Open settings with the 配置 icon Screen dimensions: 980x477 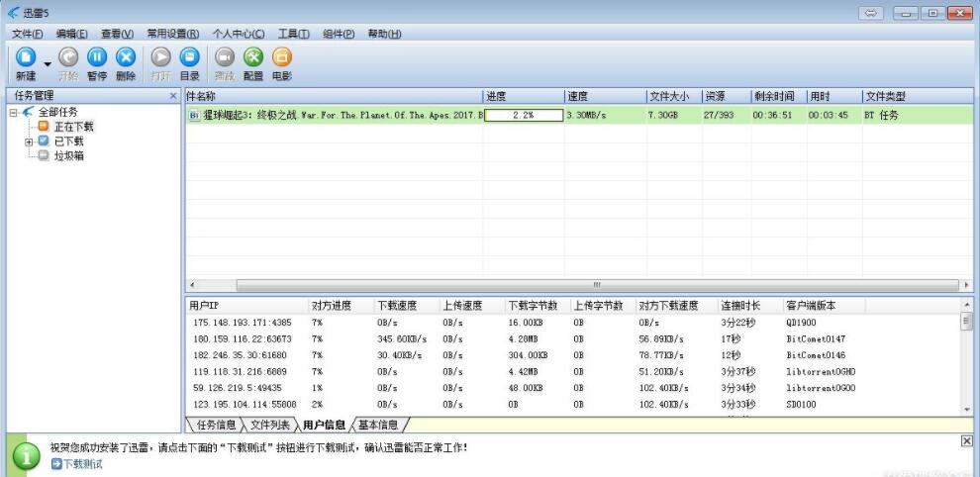[253, 57]
